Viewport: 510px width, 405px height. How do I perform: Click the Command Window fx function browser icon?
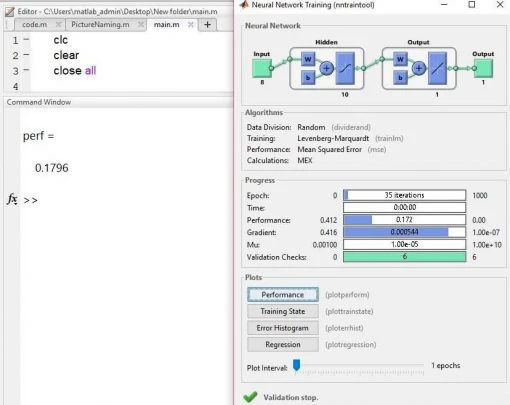(x=12, y=199)
